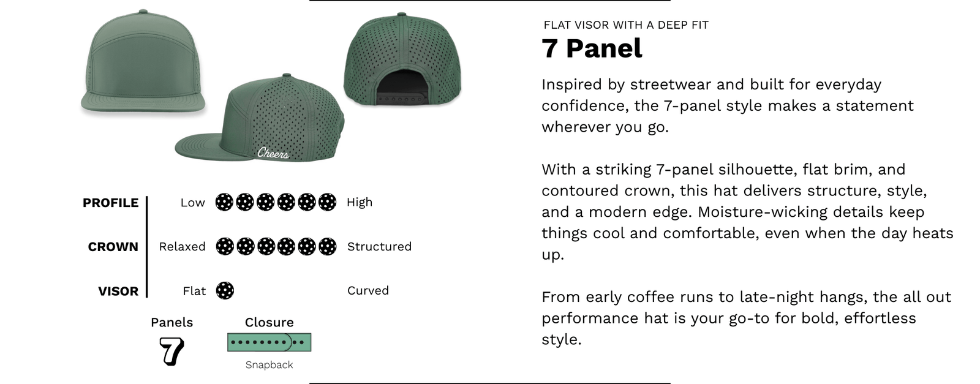Click the CROWN label
Screen dimensions: 980x384
click(x=113, y=247)
